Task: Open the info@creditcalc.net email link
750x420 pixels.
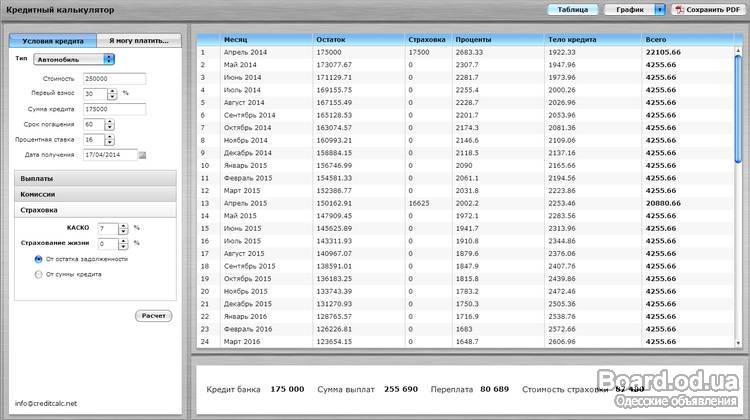Action: [x=46, y=403]
